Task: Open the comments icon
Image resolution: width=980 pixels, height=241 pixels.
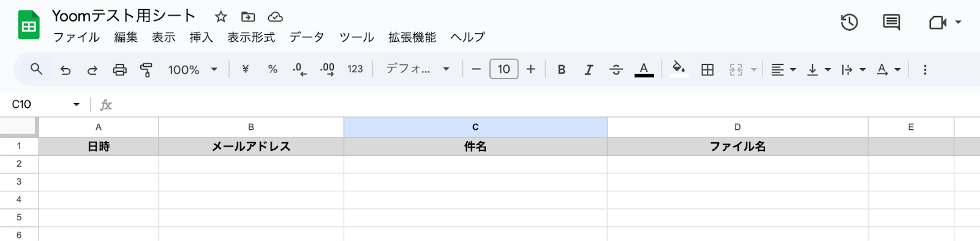Action: (x=891, y=23)
